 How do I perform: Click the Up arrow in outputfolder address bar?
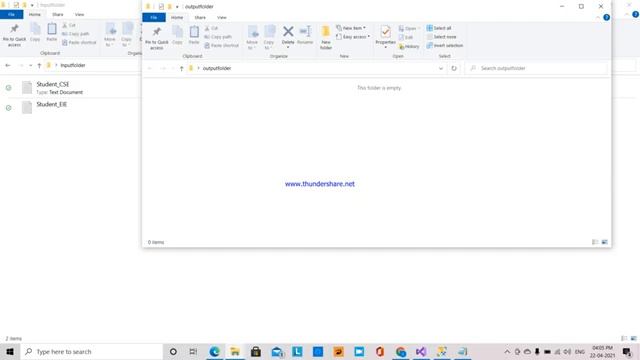(x=182, y=68)
